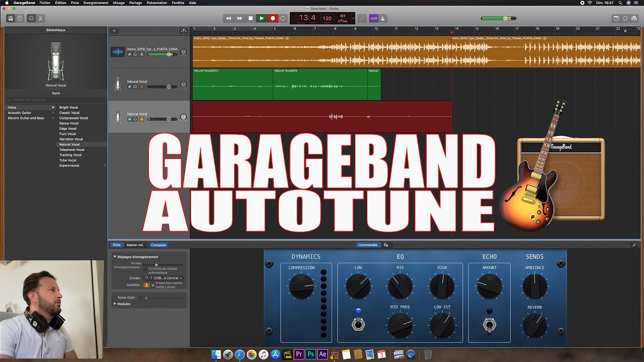
Task: Add a new track with the plus button
Action: pyautogui.click(x=114, y=31)
